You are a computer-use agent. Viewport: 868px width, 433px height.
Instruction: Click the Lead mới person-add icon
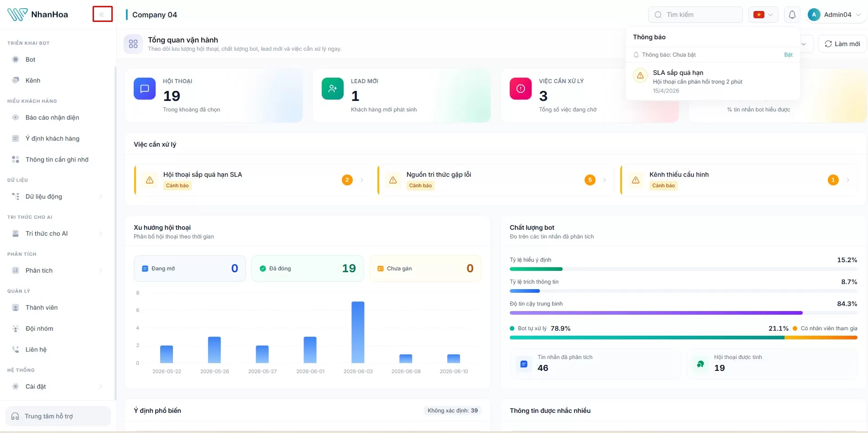333,89
